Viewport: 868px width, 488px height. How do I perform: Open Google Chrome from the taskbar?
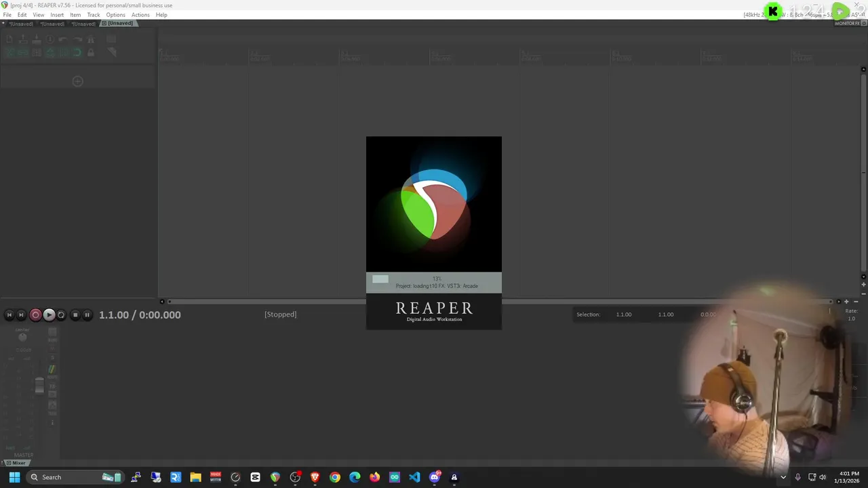(335, 477)
